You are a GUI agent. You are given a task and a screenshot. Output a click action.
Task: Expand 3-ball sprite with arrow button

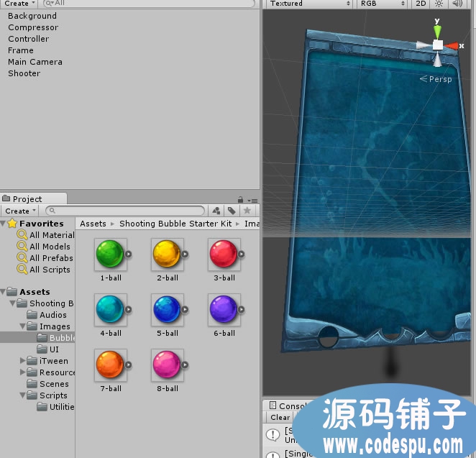coord(242,254)
